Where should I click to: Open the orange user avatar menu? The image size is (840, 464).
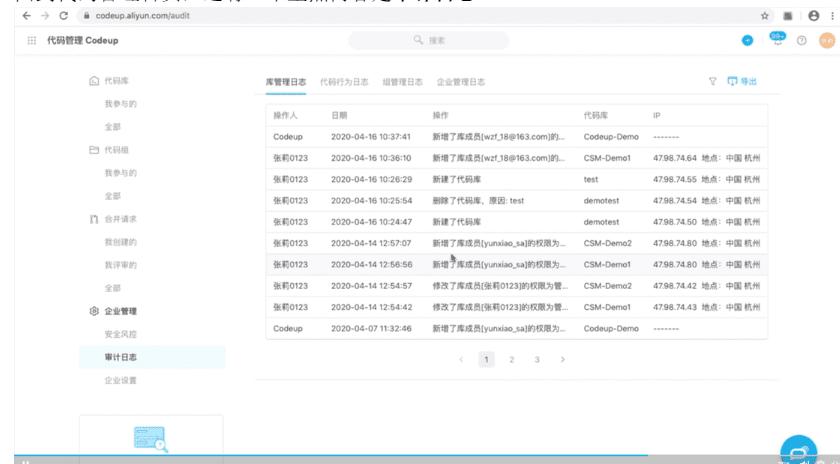pos(827,40)
